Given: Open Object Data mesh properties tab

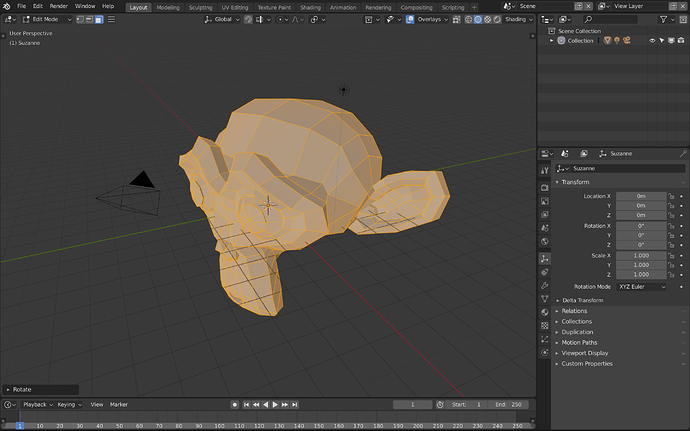Looking at the screenshot, I should tap(545, 299).
